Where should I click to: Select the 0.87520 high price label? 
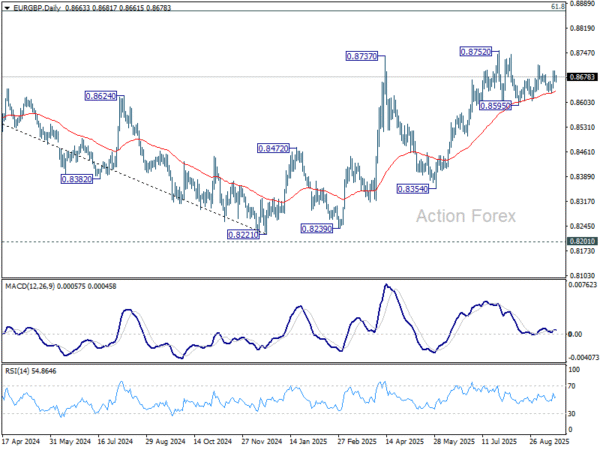475,52
